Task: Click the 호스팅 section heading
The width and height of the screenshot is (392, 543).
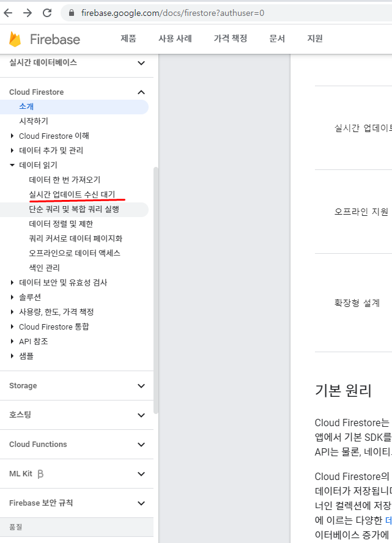Action: pyautogui.click(x=20, y=415)
